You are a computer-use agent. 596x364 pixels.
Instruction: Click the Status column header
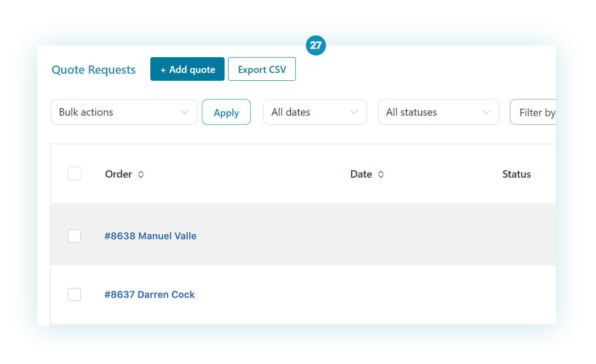(x=516, y=174)
